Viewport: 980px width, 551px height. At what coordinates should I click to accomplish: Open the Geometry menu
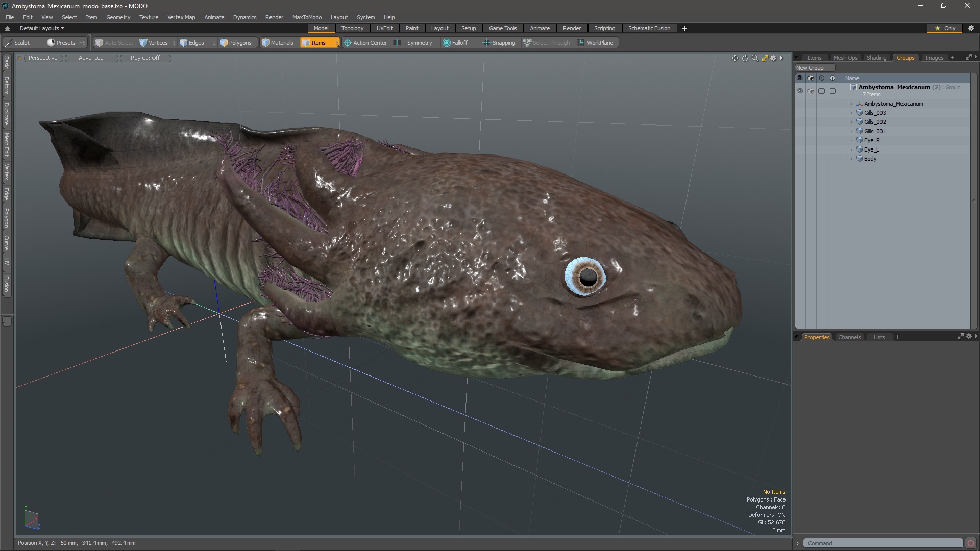point(118,17)
